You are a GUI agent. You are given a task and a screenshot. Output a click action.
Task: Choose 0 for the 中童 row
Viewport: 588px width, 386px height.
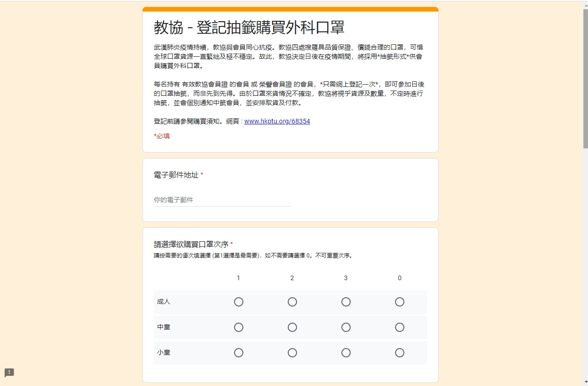[x=399, y=327]
